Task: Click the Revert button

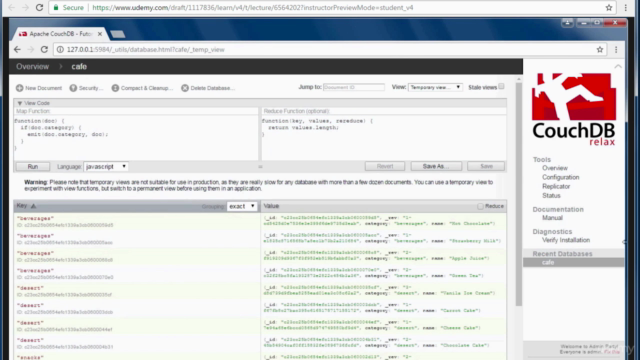Action: [385, 166]
